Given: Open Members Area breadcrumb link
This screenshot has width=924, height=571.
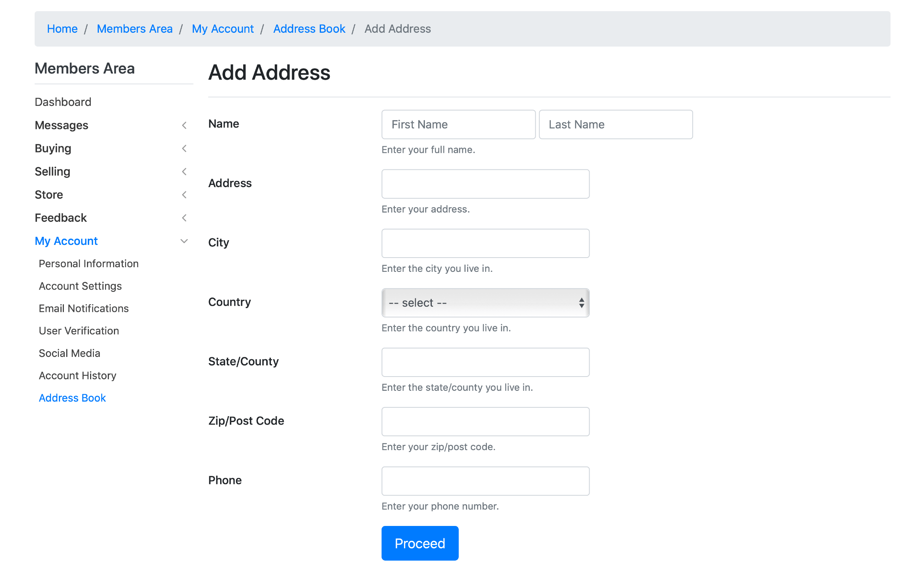Looking at the screenshot, I should (x=135, y=29).
